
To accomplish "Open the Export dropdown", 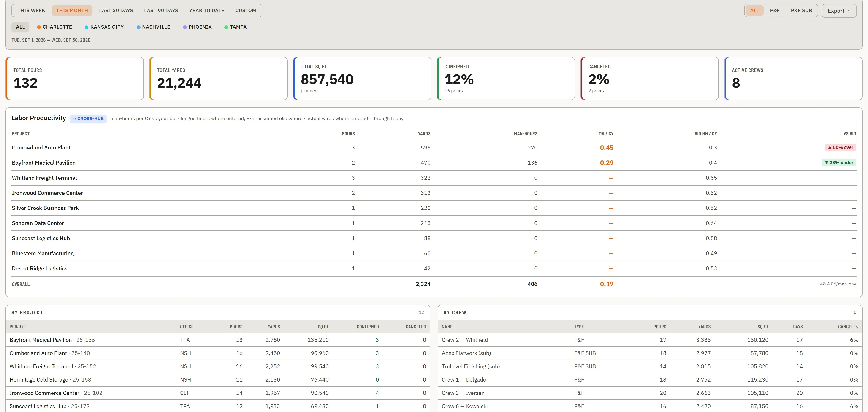I will [x=839, y=11].
